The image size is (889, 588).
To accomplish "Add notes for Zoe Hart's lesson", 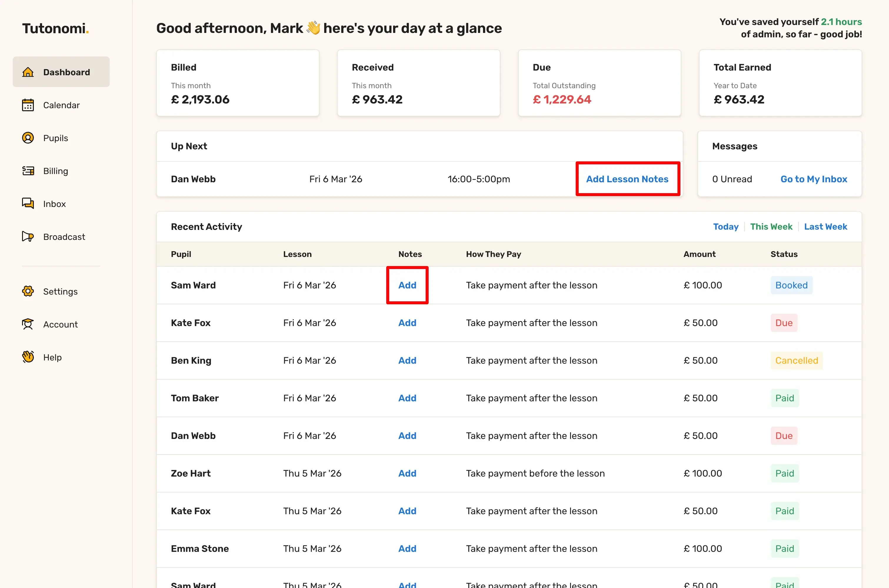I will tap(407, 473).
